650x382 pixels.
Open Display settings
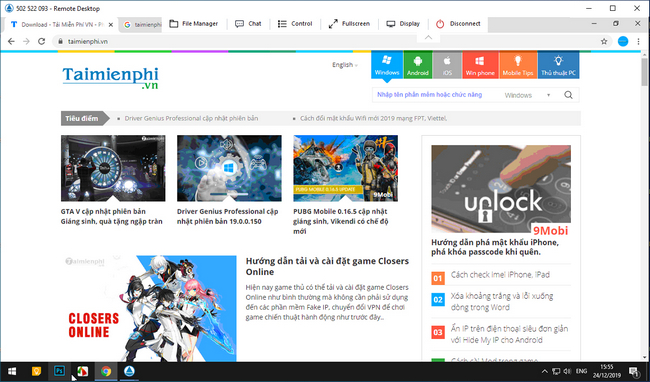[x=403, y=24]
